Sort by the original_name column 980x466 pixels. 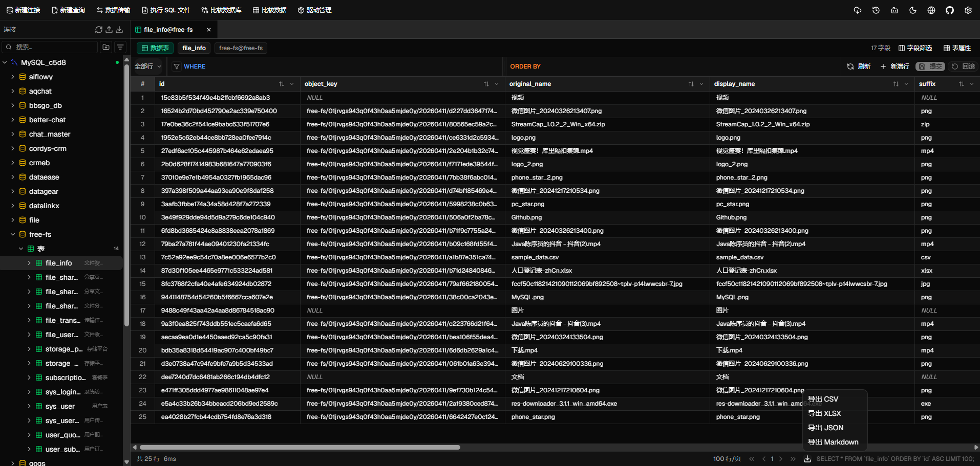point(691,84)
